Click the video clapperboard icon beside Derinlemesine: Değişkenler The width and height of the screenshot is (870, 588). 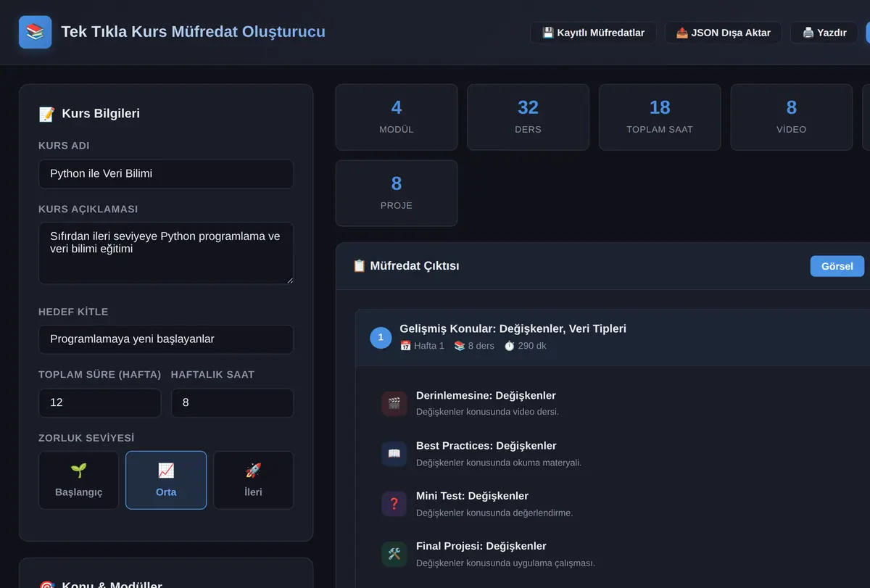pos(394,404)
